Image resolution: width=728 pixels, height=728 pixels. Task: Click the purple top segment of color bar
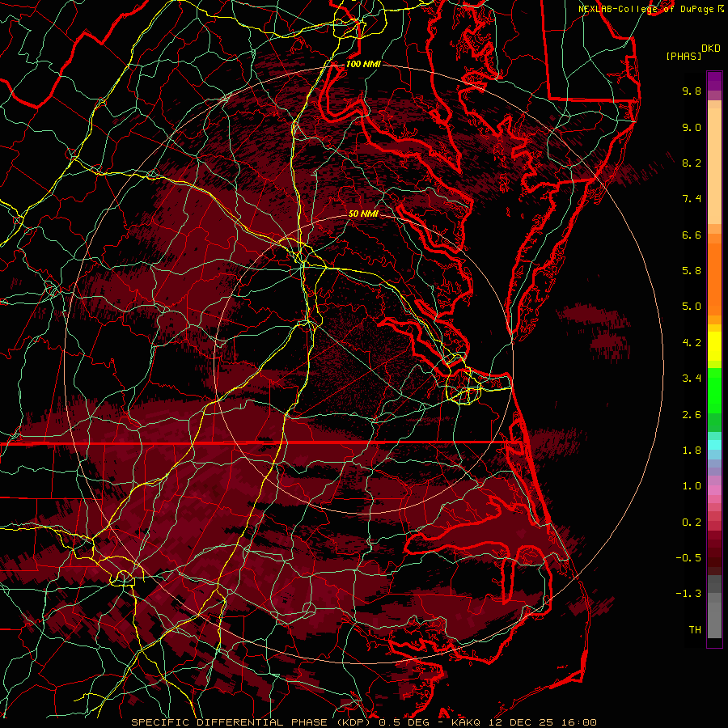pos(714,81)
